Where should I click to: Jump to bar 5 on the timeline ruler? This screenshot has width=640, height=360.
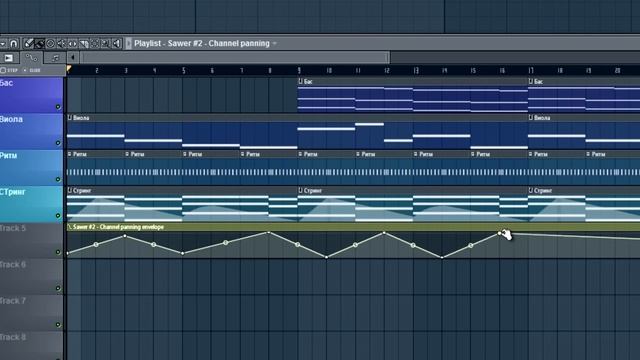184,71
